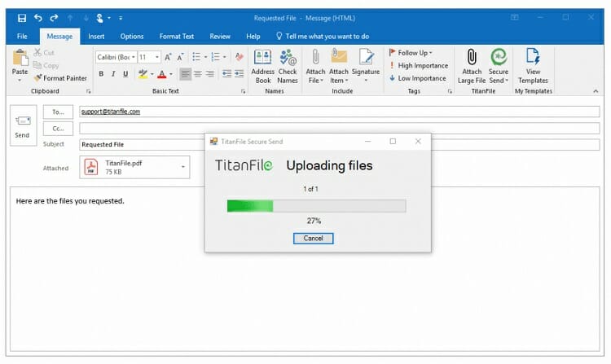Click the Subject field containing Requested File
The height and width of the screenshot is (364, 611).
pyautogui.click(x=339, y=144)
